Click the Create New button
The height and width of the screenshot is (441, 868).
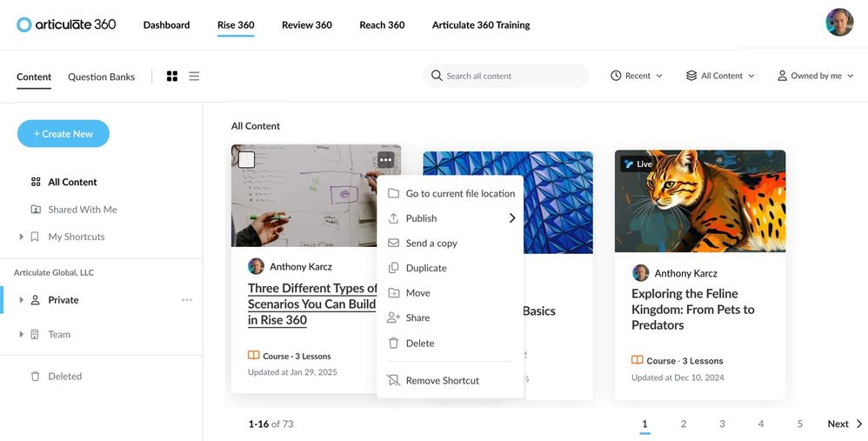pyautogui.click(x=63, y=133)
